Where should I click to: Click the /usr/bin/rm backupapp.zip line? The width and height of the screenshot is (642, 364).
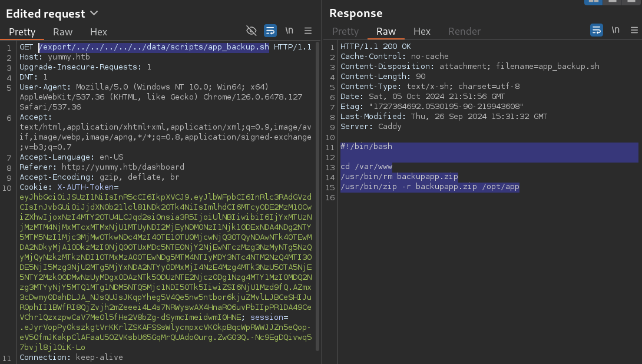(x=399, y=177)
